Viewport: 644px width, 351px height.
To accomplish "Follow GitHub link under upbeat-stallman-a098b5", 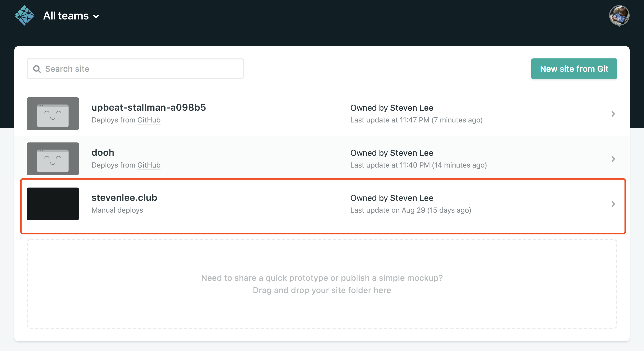I will 149,120.
